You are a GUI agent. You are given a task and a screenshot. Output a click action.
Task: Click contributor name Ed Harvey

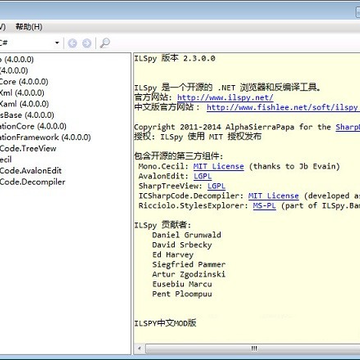[x=173, y=255]
